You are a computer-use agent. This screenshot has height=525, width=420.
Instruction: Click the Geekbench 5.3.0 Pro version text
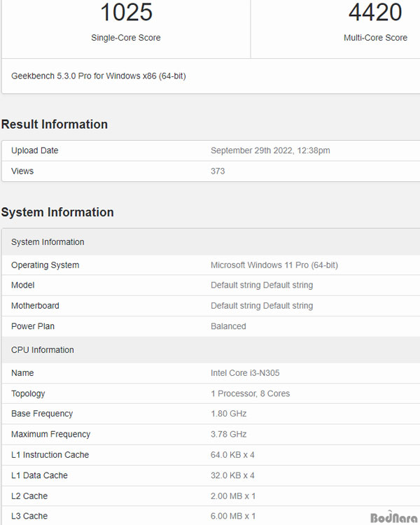click(x=99, y=76)
